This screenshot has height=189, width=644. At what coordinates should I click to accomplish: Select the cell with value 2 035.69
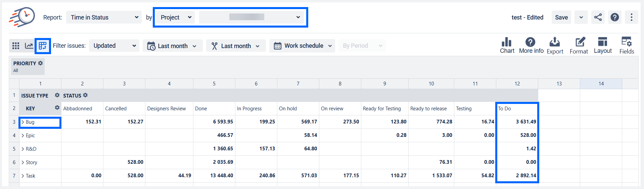[214, 162]
